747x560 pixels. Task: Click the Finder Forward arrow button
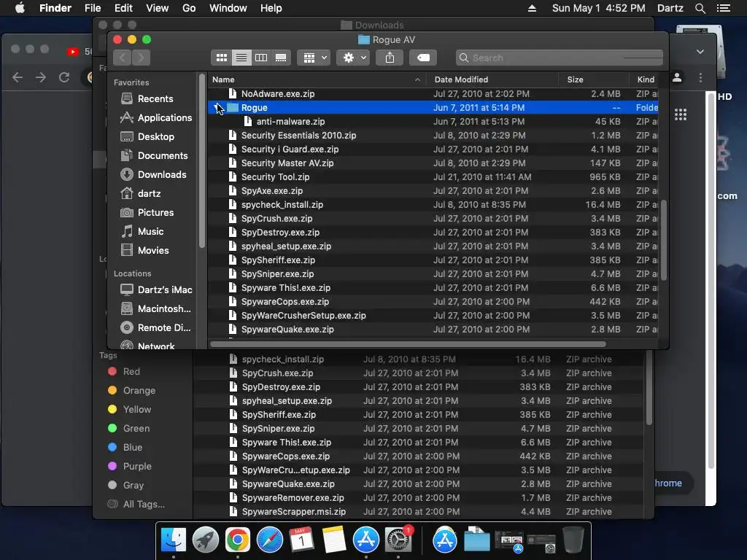pyautogui.click(x=141, y=58)
